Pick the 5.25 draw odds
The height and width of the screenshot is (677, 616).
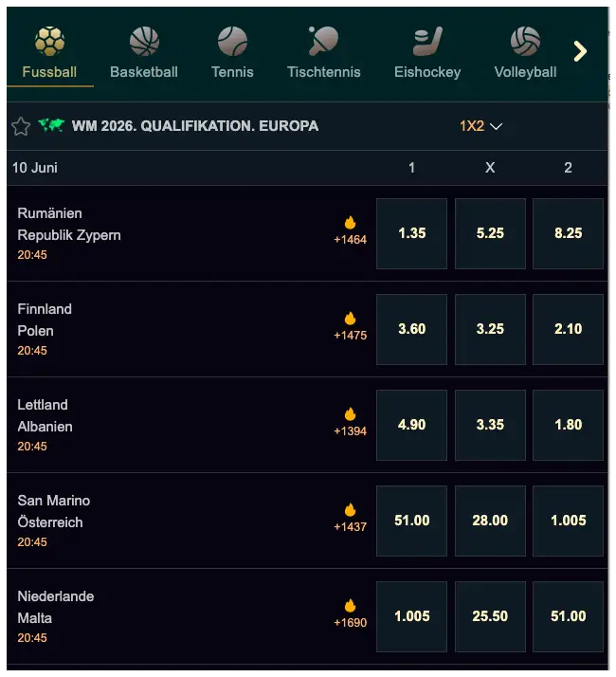tap(490, 233)
